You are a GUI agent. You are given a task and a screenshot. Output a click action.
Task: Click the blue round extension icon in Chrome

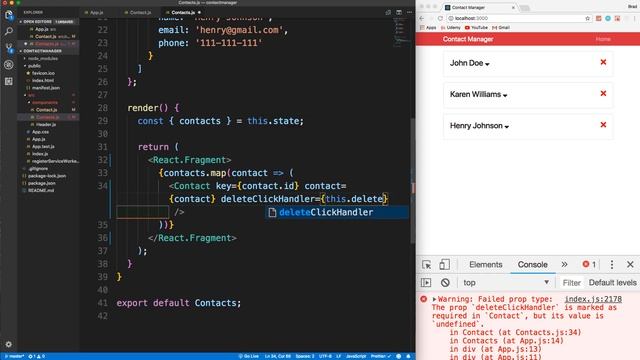coord(608,18)
